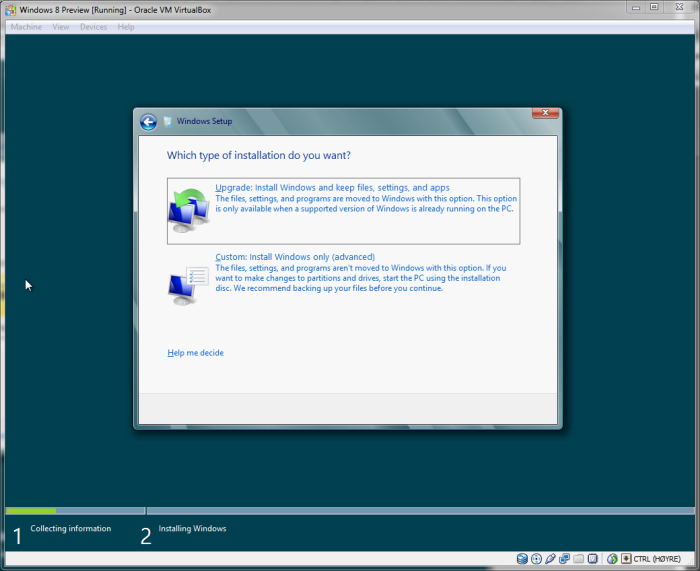Click the VirtualBox window title icon
The height and width of the screenshot is (571, 700).
[11, 9]
